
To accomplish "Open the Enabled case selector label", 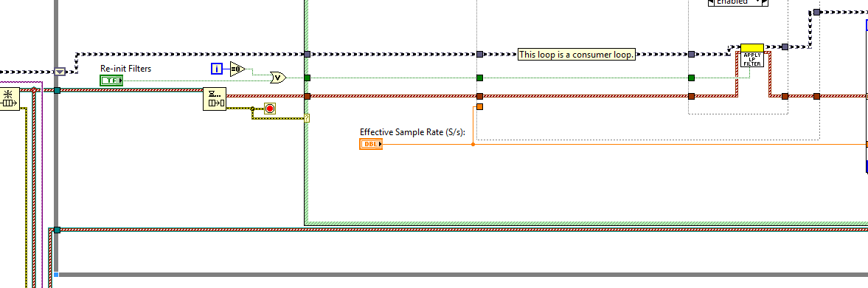I will [738, 2].
